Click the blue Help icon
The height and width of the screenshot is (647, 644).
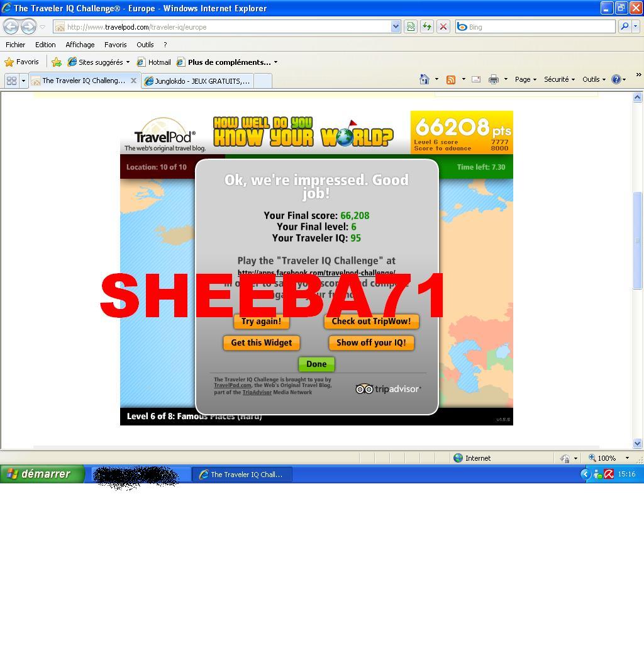[x=616, y=79]
